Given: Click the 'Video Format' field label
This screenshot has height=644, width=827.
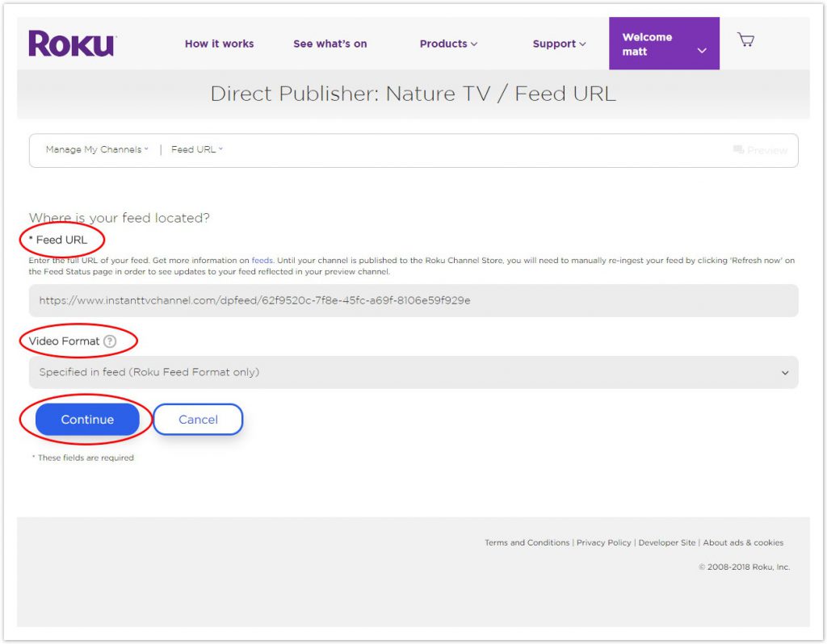Looking at the screenshot, I should pyautogui.click(x=64, y=341).
